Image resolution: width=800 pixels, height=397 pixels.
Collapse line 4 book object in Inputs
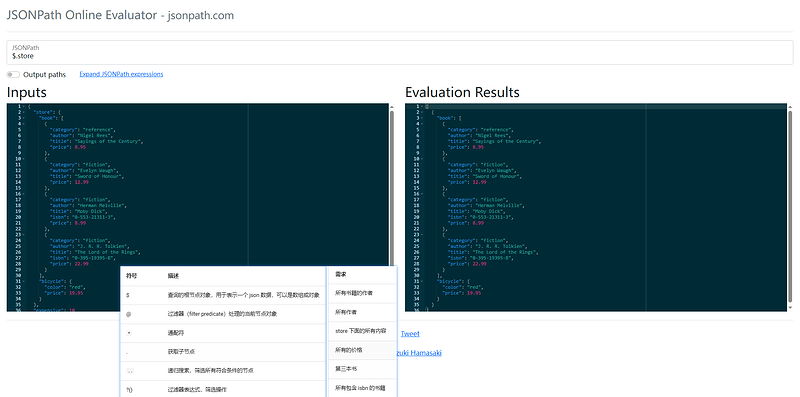pyautogui.click(x=23, y=123)
